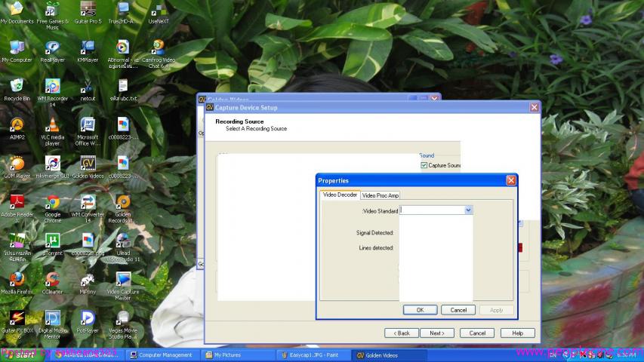644x362 pixels.
Task: Switch to Computer Management taskbar item
Action: click(161, 355)
